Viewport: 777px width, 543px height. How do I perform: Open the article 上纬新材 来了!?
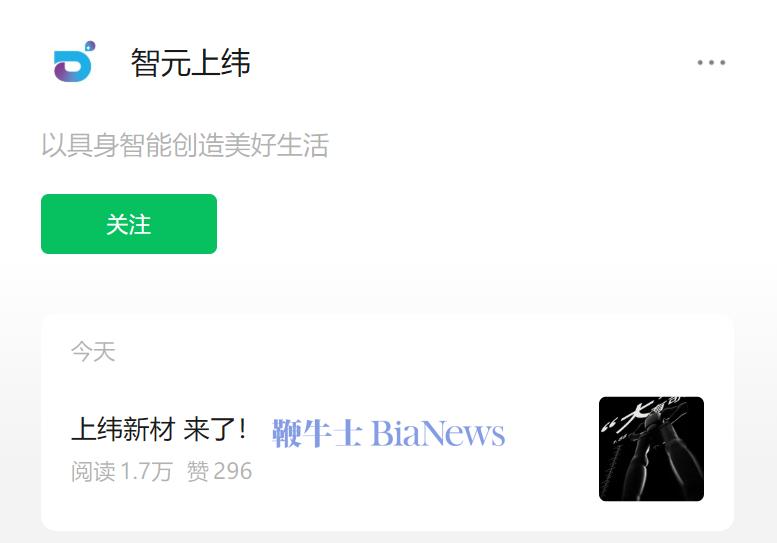(159, 429)
